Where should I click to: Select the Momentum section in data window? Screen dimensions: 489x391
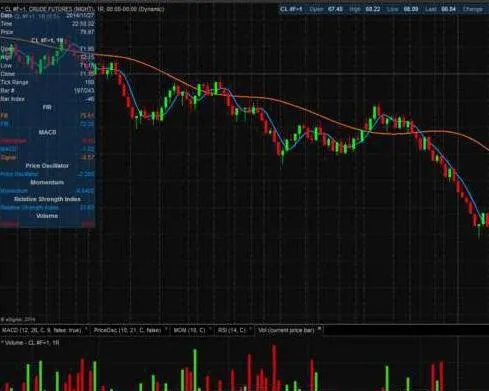(x=47, y=182)
